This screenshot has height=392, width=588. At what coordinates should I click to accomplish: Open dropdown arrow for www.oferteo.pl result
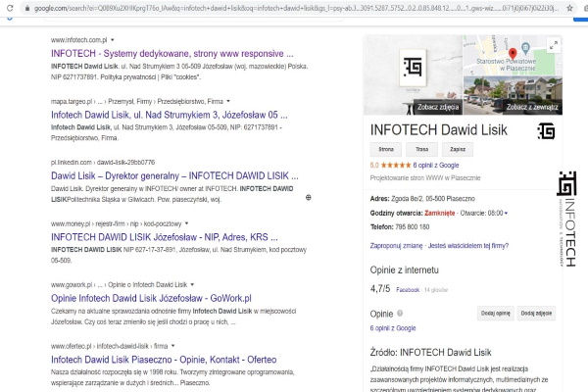pyautogui.click(x=172, y=346)
